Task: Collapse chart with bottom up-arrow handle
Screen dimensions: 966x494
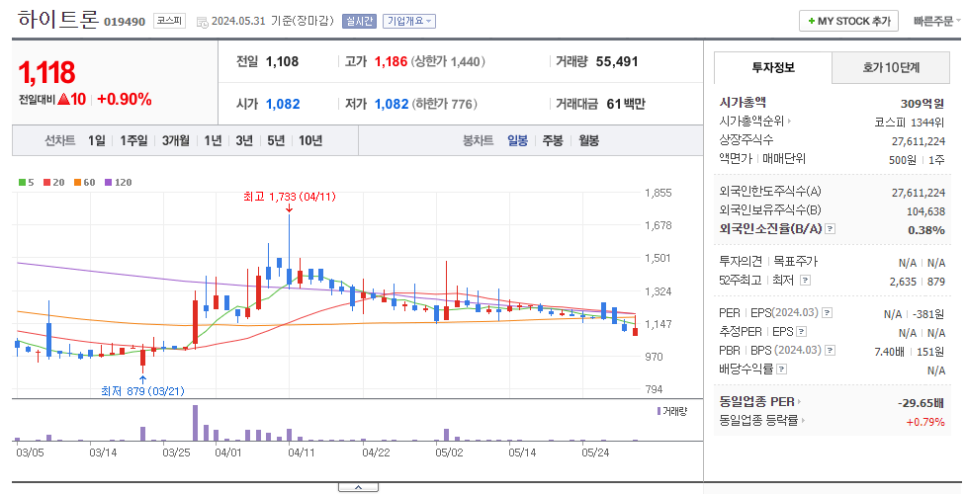Action: (358, 487)
